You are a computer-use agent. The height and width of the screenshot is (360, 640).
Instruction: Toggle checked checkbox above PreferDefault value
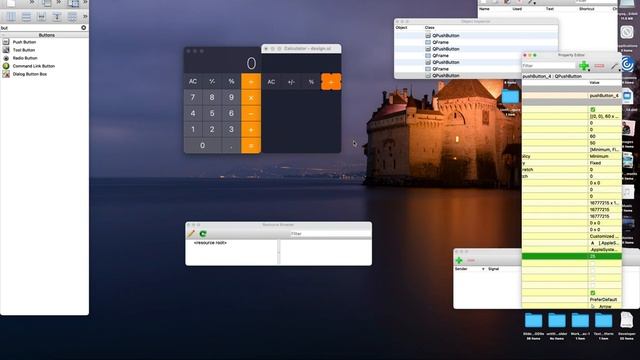tap(593, 293)
